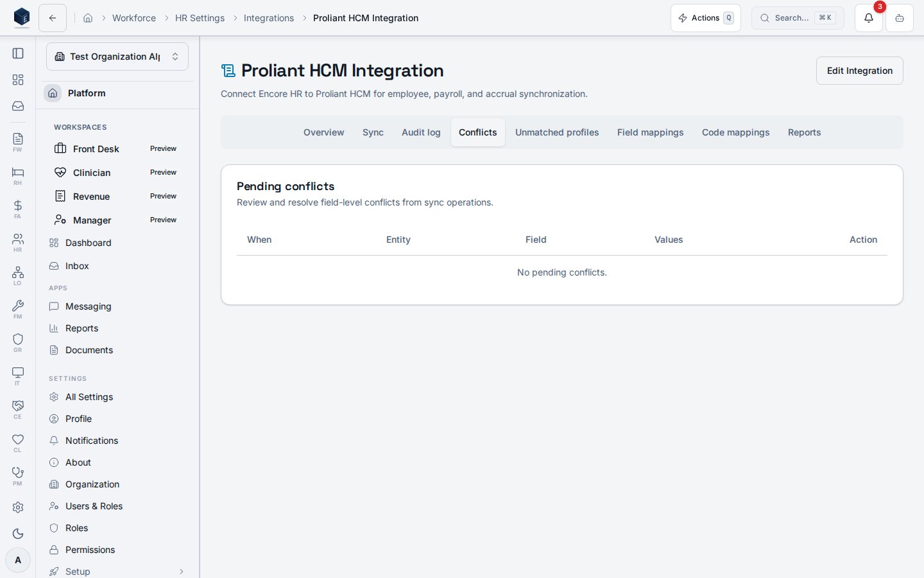Open the Test Organization selector dropdown
Viewport: 924px width, 578px height.
(x=117, y=57)
